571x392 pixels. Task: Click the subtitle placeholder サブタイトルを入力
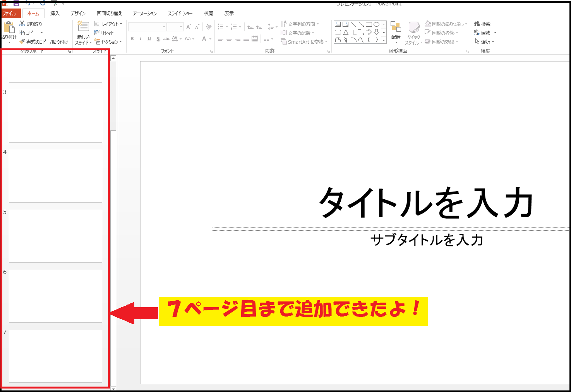pyautogui.click(x=427, y=240)
